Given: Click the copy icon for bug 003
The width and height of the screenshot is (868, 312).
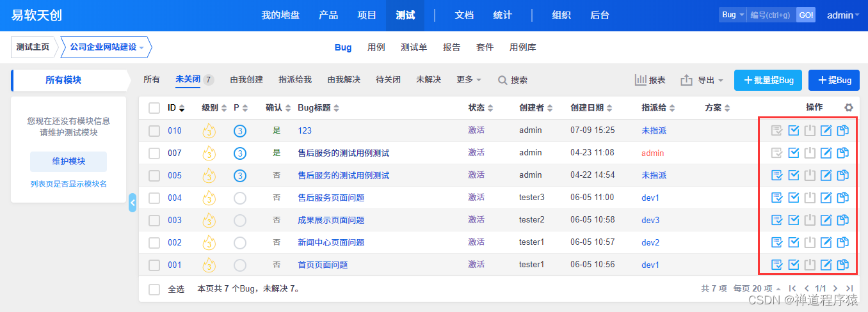Looking at the screenshot, I should (843, 220).
